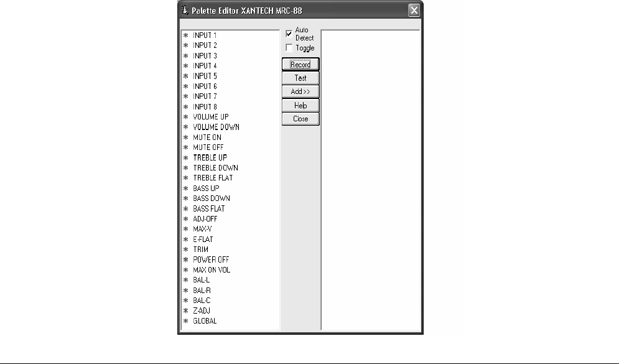Click the asterisk icon beside POWER OFF
This screenshot has width=619, height=364.
pyautogui.click(x=185, y=259)
